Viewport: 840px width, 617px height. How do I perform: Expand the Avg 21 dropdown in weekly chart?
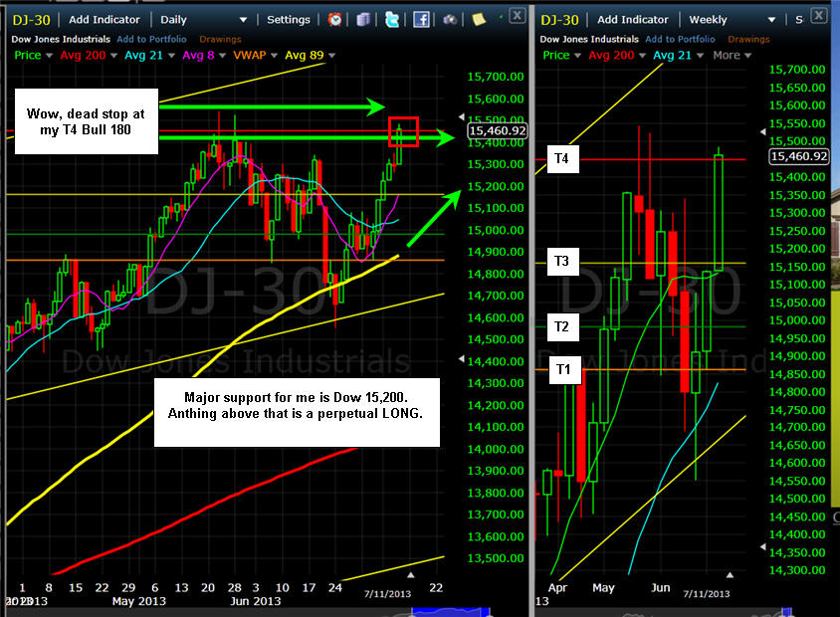coord(700,56)
